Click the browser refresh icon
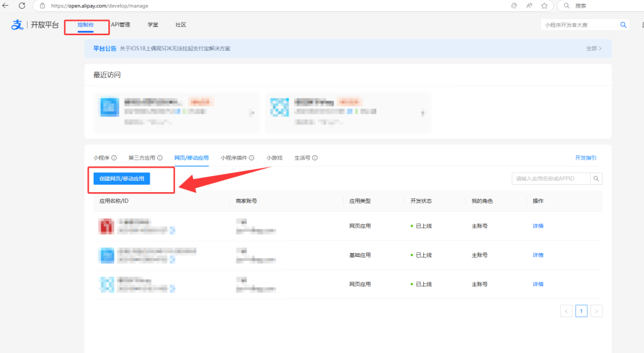Viewport: 644px width, 353px height. point(22,6)
